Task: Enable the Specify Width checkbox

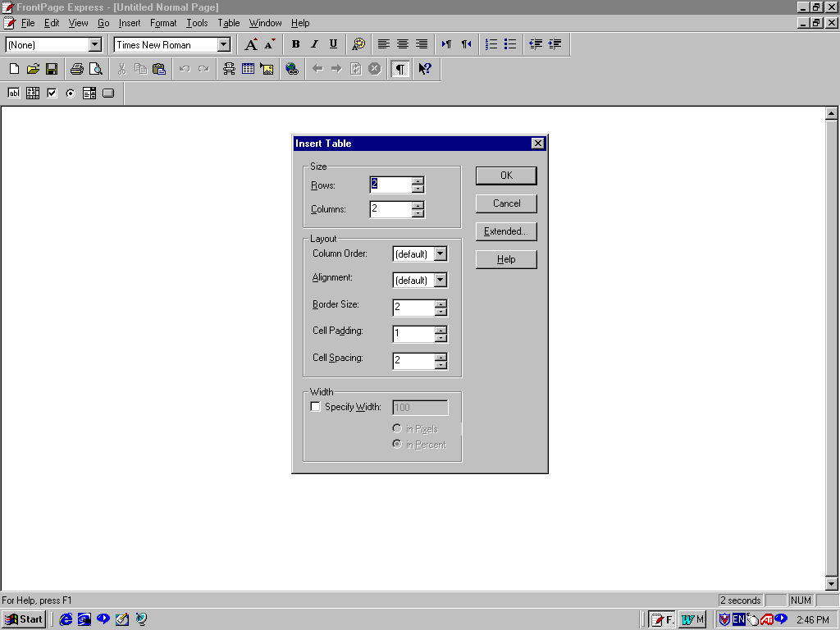Action: coord(316,407)
